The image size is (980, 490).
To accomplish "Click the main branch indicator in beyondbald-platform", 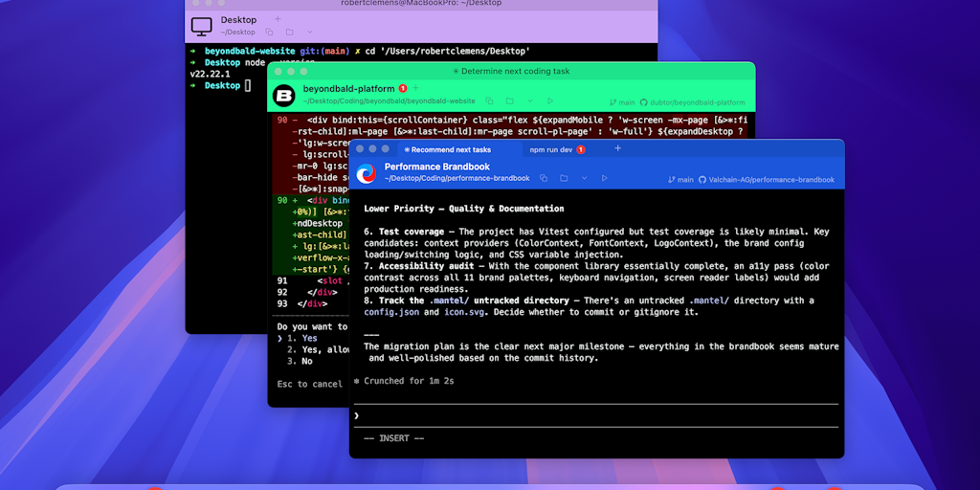I will [622, 102].
